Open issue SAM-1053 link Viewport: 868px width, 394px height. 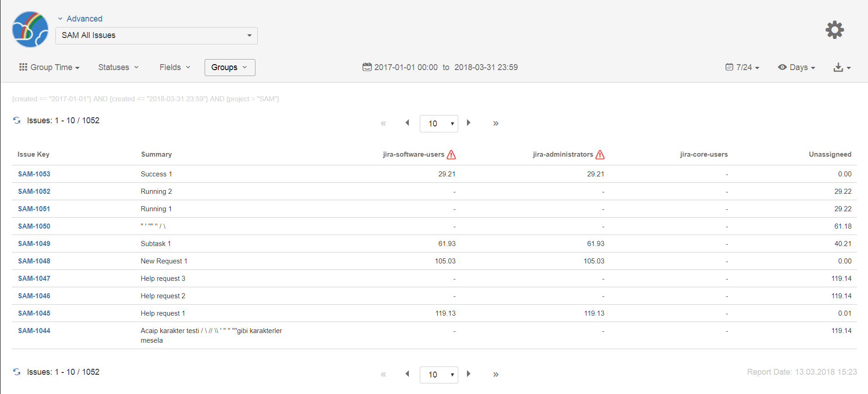click(x=34, y=174)
